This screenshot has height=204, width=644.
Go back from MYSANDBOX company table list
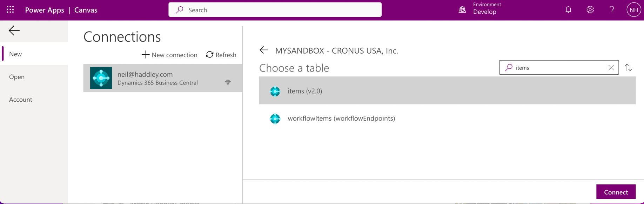264,50
